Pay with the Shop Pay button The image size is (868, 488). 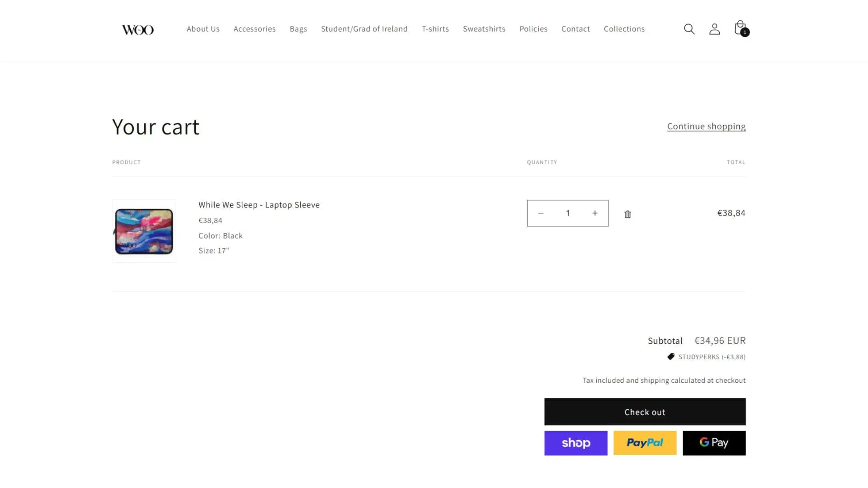click(576, 443)
